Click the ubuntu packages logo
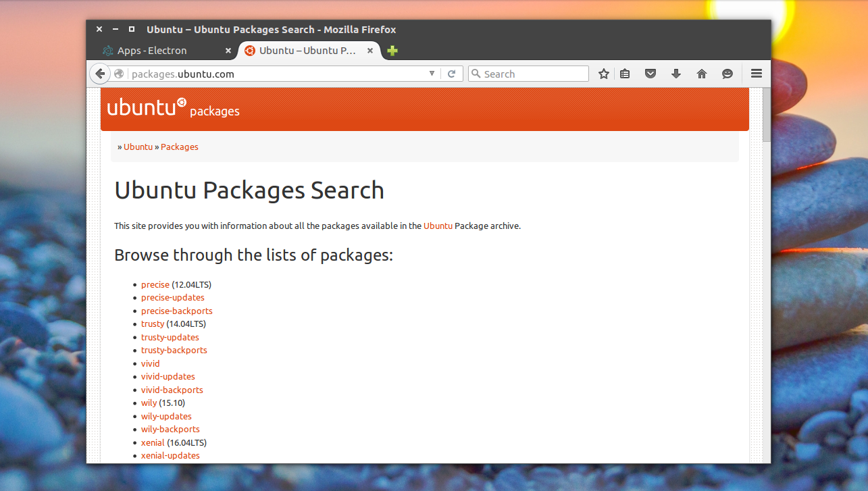 point(174,108)
